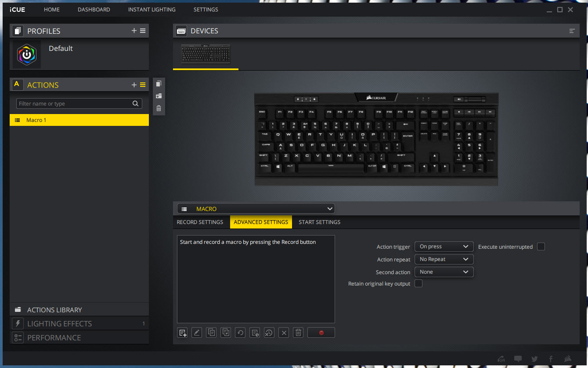Expand the Actions Library section

[79, 310]
